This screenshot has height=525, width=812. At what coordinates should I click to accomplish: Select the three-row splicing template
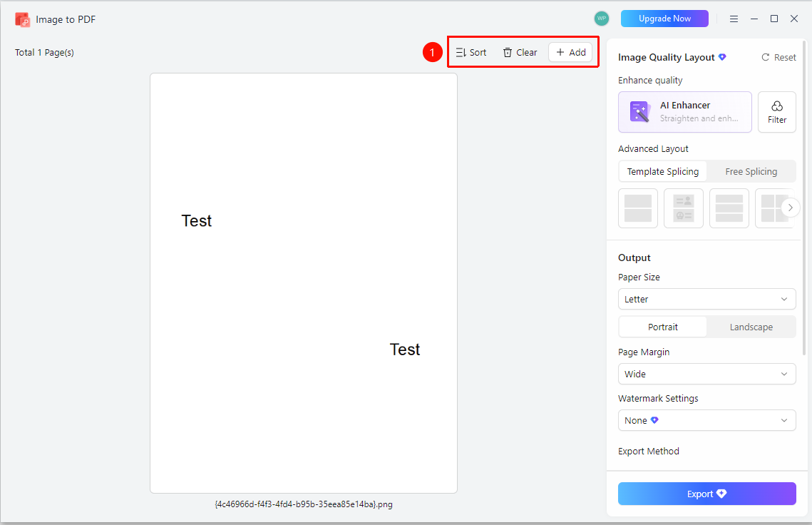click(x=729, y=208)
